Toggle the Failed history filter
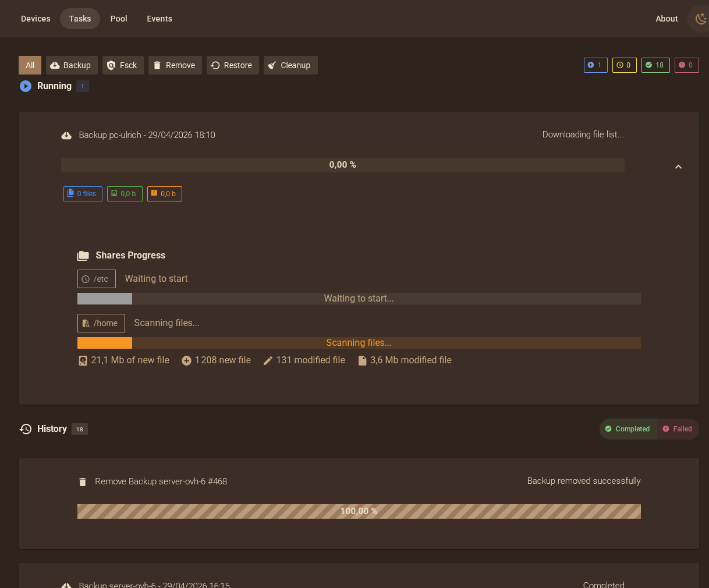 677,429
